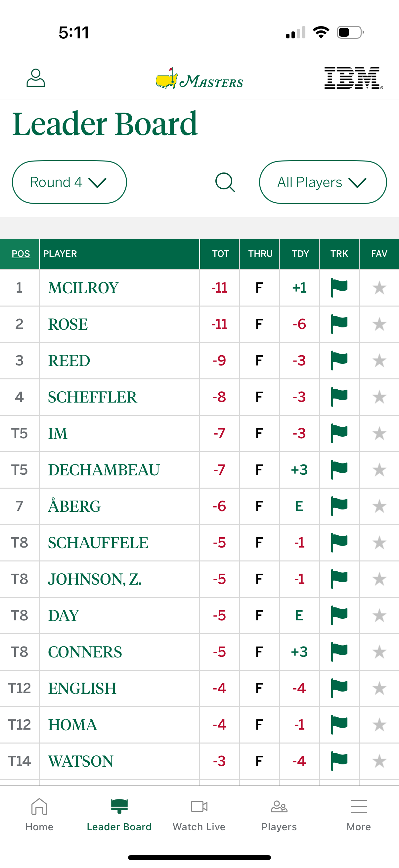The width and height of the screenshot is (399, 868).
Task: Expand the All Players filter dropdown
Action: click(322, 182)
